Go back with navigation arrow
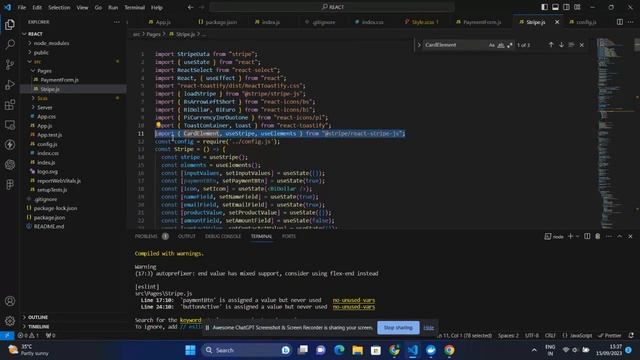The image size is (640, 360). 191,7
